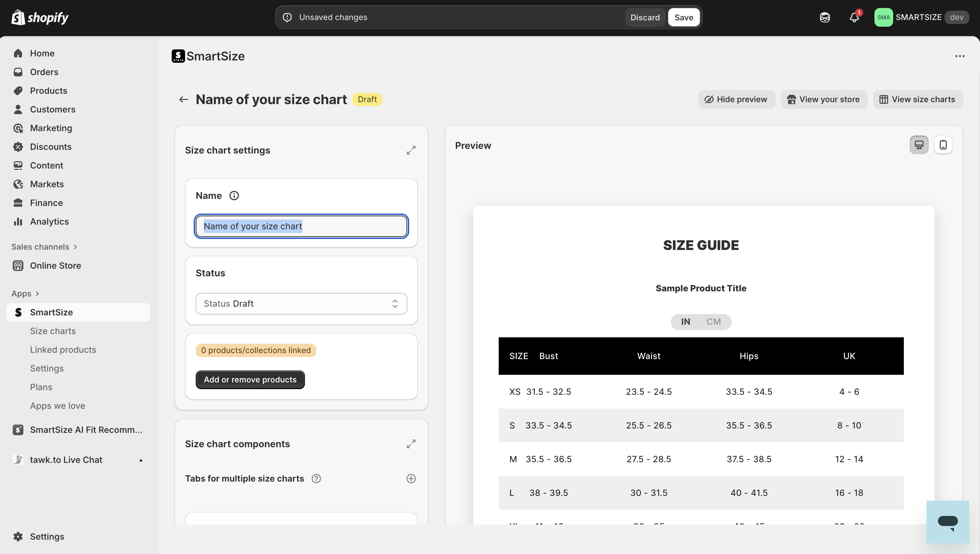980x554 pixels.
Task: Expand the Size chart settings panel
Action: 411,150
